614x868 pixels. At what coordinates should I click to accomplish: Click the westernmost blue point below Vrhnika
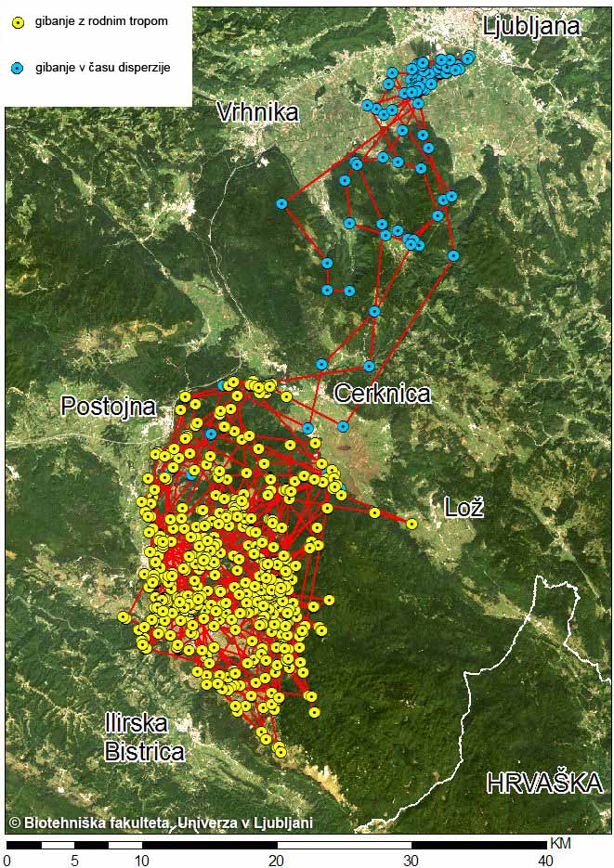(281, 203)
